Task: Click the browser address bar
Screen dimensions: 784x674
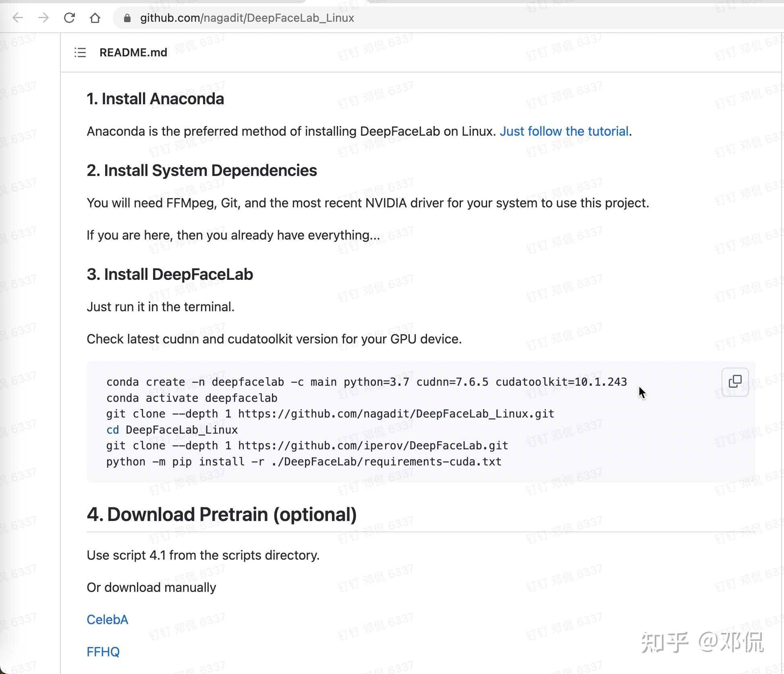Action: click(363, 18)
